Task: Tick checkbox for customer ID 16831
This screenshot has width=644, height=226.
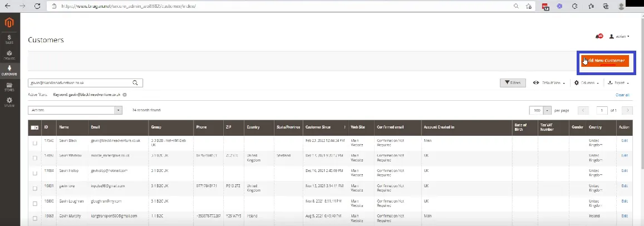Action: [35, 188]
